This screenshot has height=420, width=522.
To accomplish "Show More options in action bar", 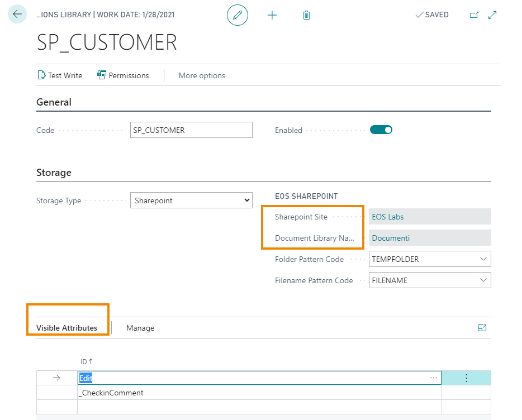I will (x=202, y=75).
